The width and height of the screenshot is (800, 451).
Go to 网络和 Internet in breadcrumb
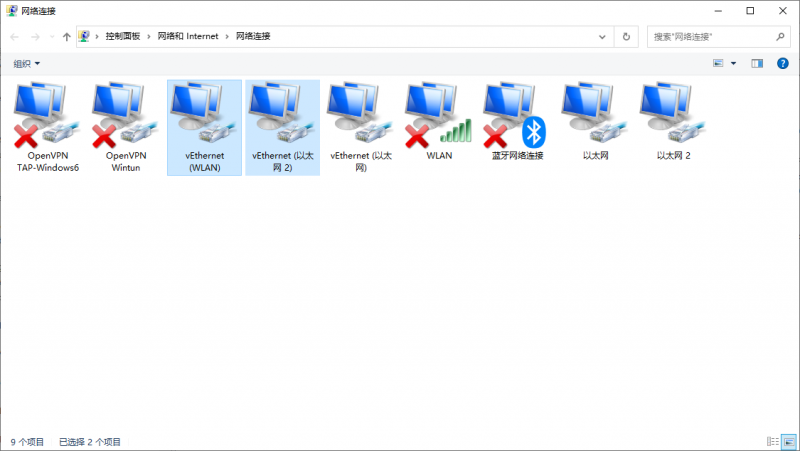click(190, 36)
